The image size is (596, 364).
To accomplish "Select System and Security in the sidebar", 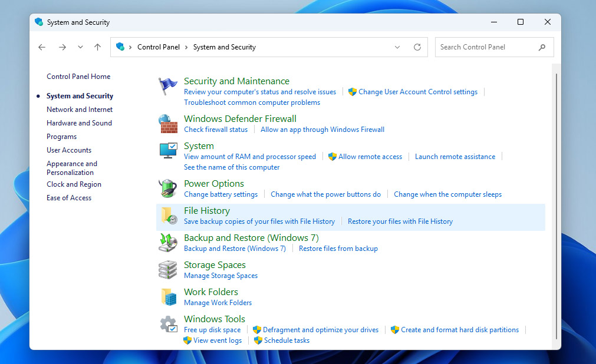I will 80,96.
